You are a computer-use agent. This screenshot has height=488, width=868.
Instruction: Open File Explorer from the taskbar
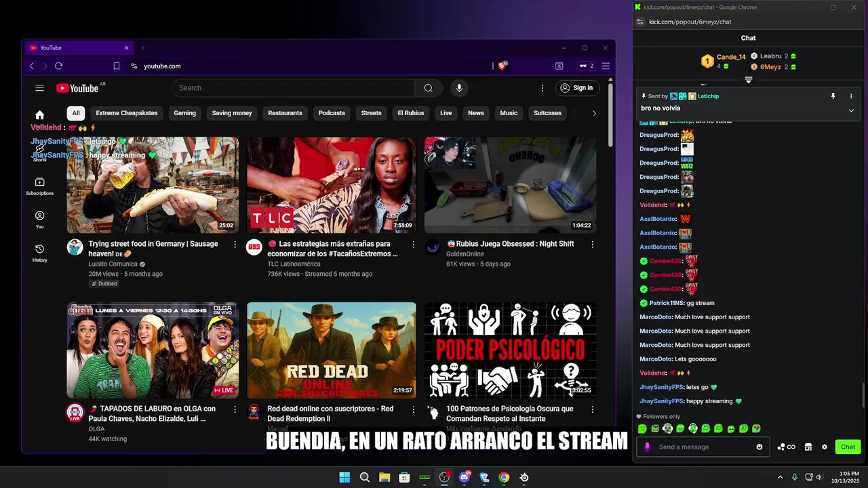(x=384, y=477)
